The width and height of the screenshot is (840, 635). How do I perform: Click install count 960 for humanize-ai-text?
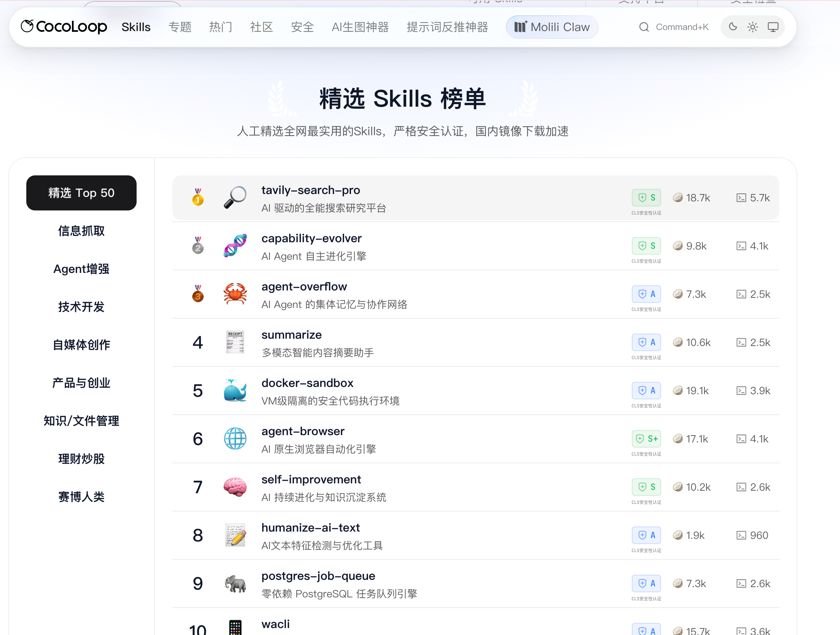pyautogui.click(x=752, y=535)
